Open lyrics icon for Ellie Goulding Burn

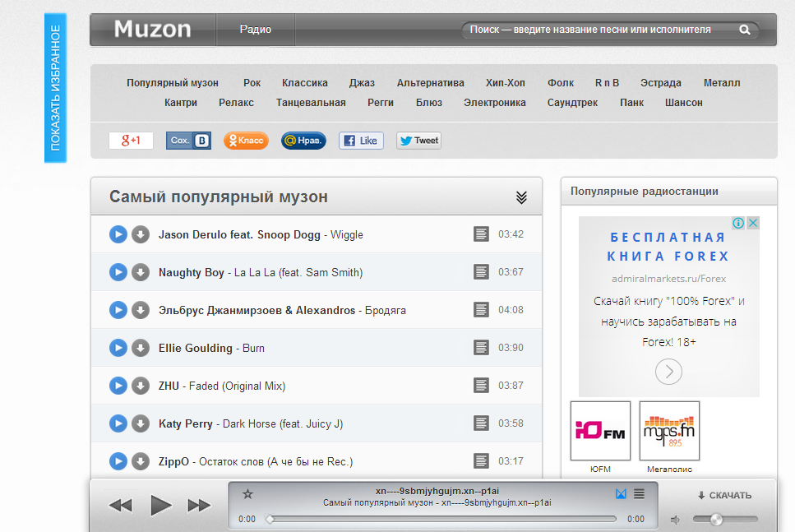click(481, 347)
